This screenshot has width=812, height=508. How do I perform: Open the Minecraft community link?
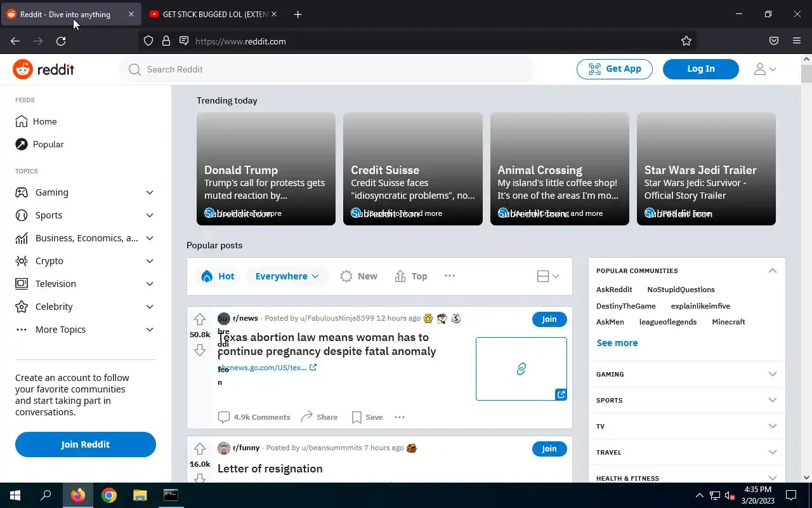click(728, 322)
